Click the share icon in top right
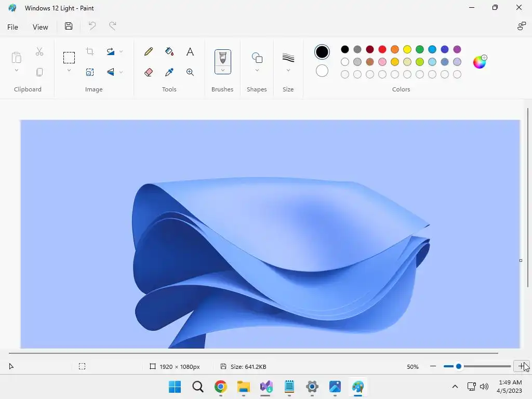Viewport: 532px width, 399px height. 522,26
